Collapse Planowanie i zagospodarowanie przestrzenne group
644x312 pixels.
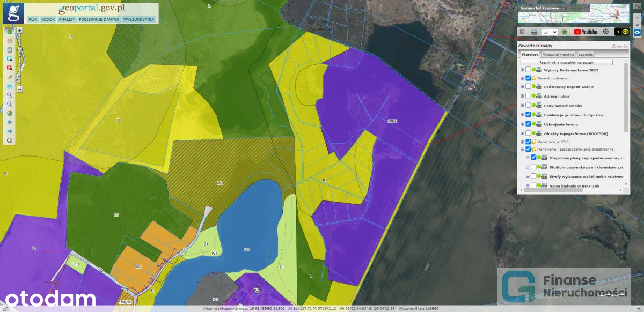pos(522,149)
